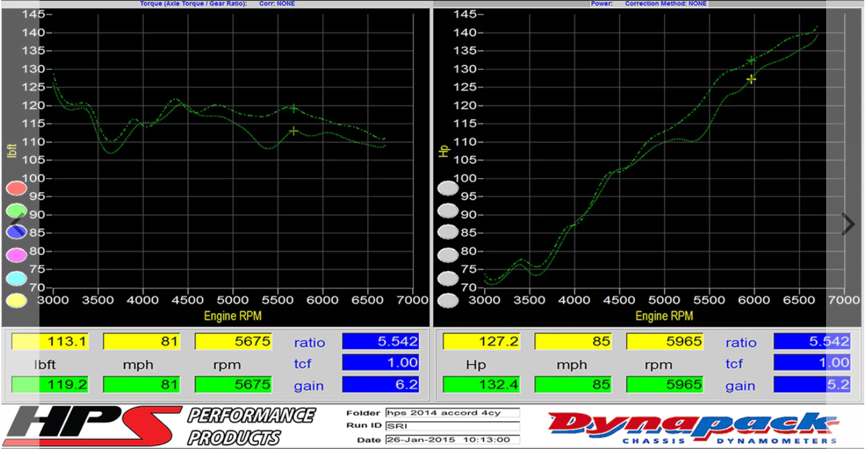This screenshot has width=868, height=455.
Task: Click the Dynapack Chassis Dynamometers logo
Action: pyautogui.click(x=692, y=428)
